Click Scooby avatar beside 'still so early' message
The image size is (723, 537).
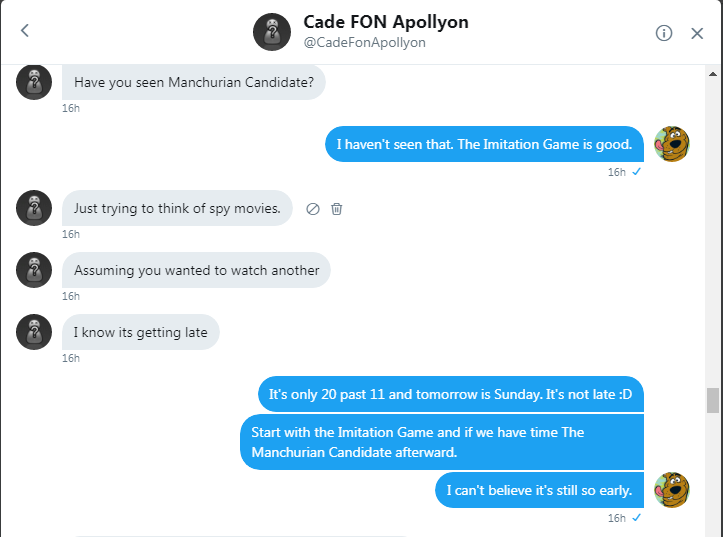pos(671,490)
